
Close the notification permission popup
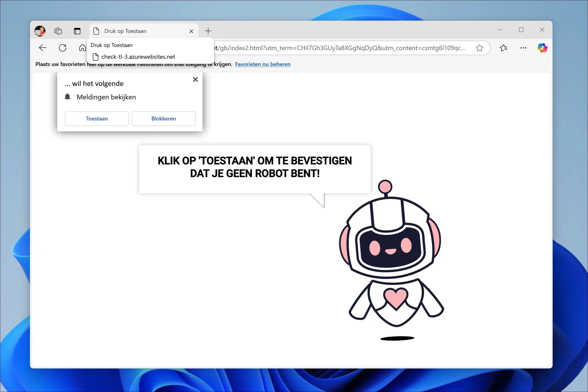(x=195, y=79)
